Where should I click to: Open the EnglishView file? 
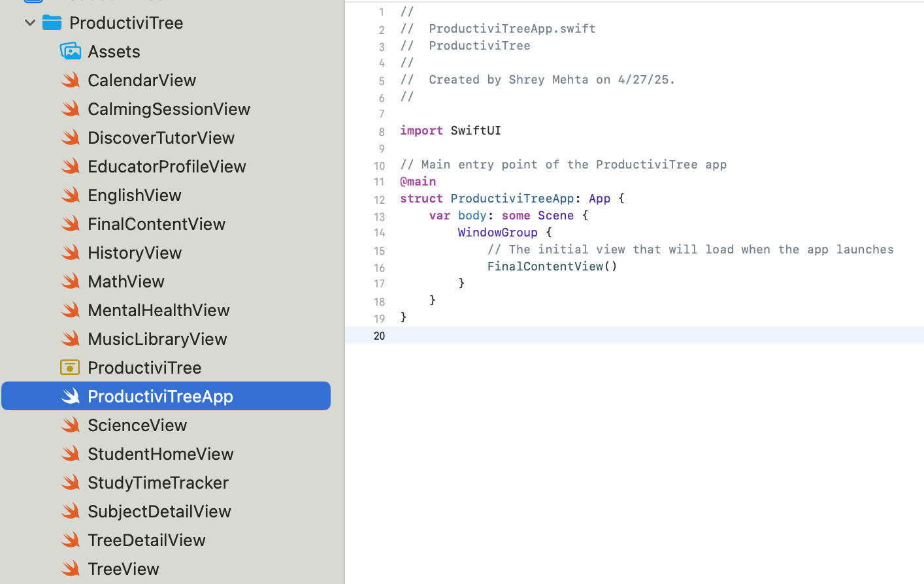click(135, 195)
